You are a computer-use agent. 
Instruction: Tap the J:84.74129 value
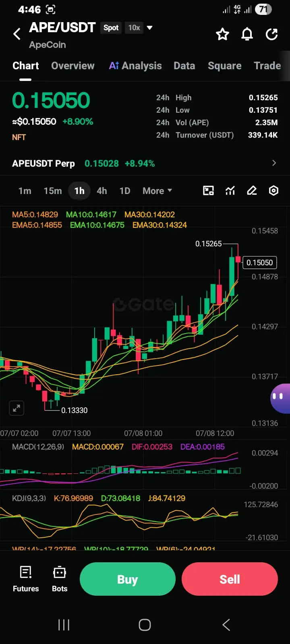167,498
